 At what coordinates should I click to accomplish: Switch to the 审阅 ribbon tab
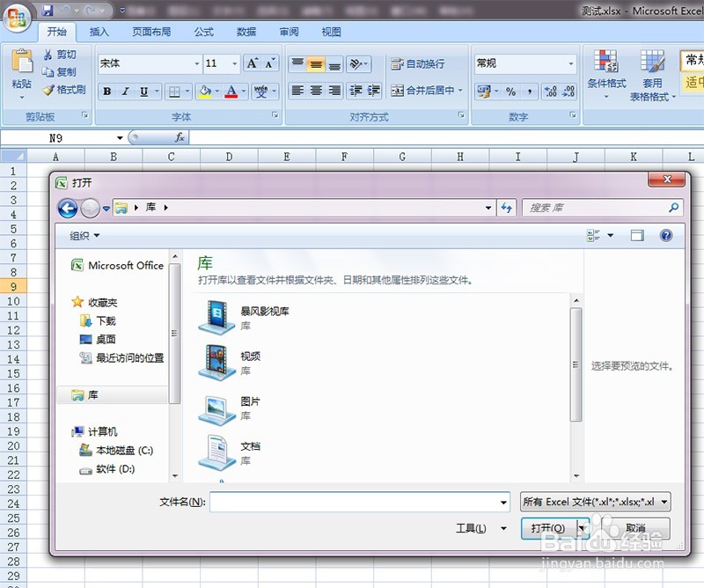click(289, 32)
